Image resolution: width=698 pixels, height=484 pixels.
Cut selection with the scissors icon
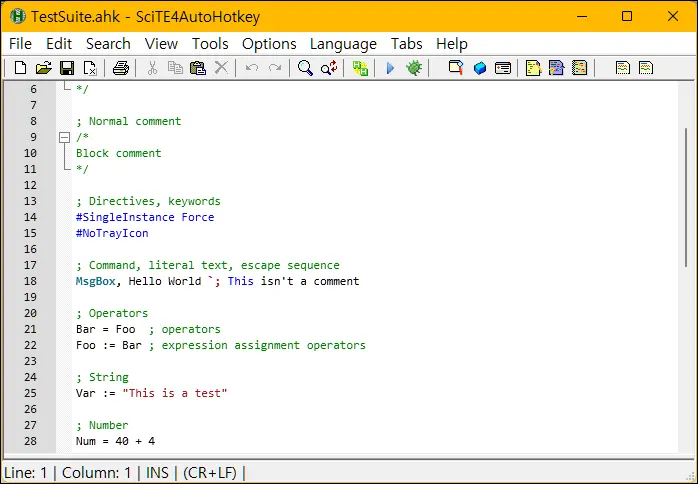(x=152, y=68)
